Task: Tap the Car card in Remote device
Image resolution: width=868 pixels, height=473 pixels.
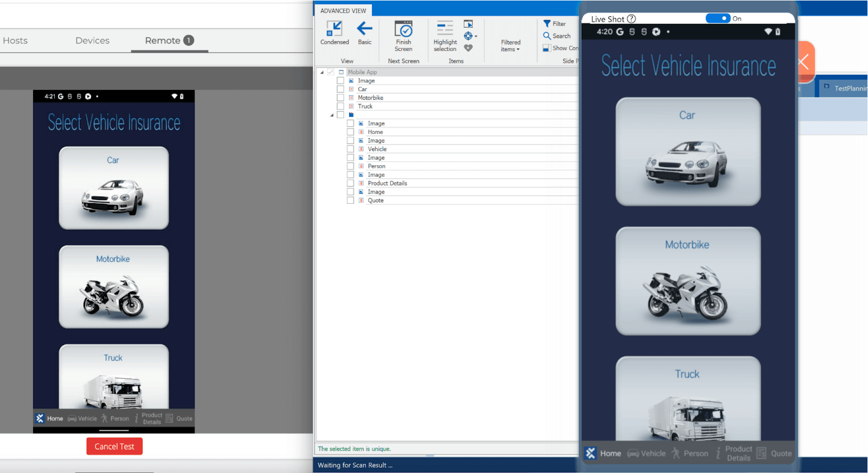Action: (114, 188)
